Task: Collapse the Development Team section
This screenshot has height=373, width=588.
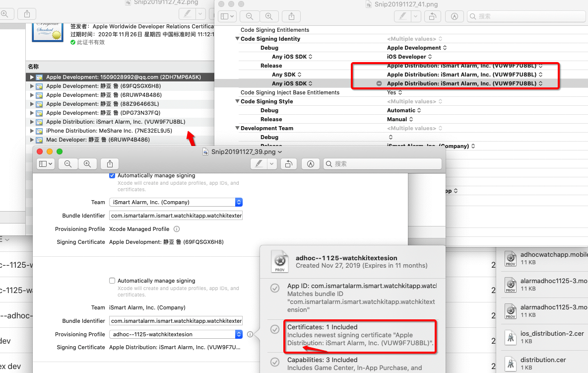Action: click(237, 128)
